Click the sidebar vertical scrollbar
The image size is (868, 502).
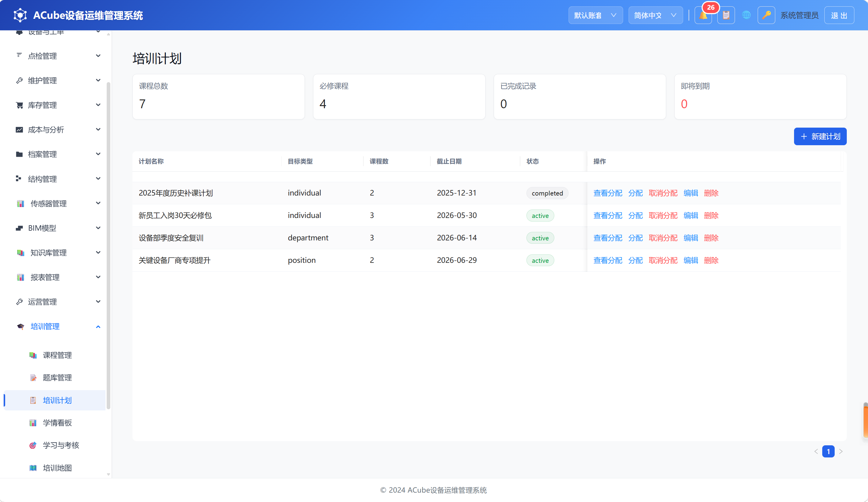pos(109,245)
